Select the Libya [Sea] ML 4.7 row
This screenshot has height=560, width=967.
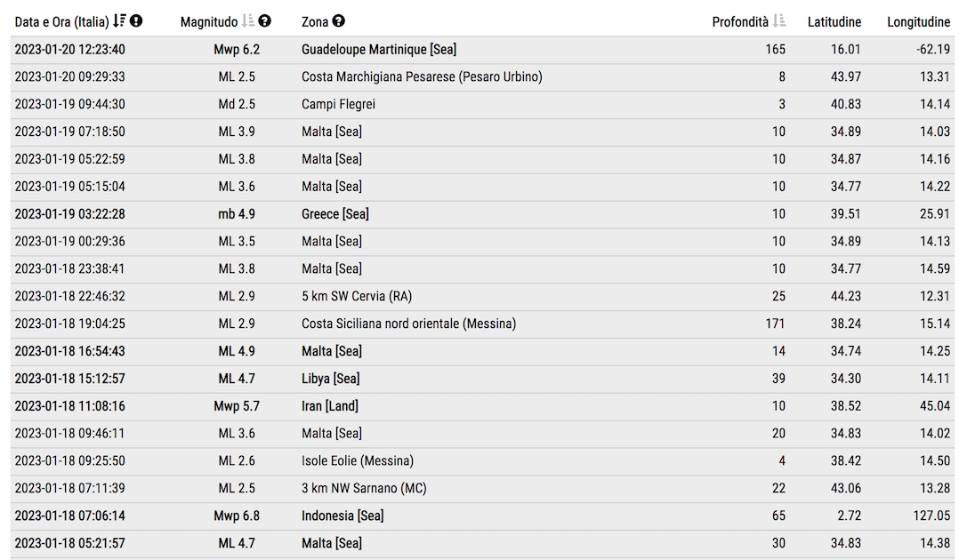coord(482,379)
